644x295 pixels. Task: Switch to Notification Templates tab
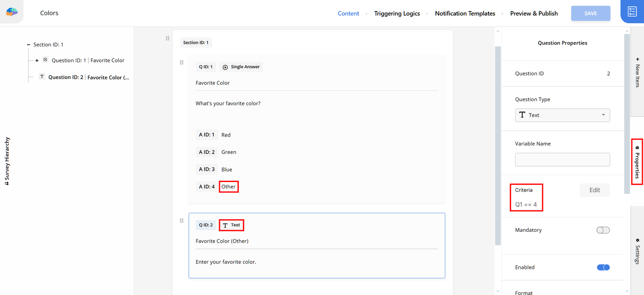click(465, 13)
